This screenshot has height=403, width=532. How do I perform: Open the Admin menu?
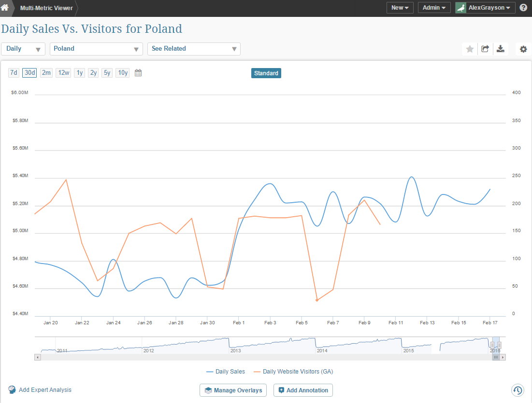(434, 8)
